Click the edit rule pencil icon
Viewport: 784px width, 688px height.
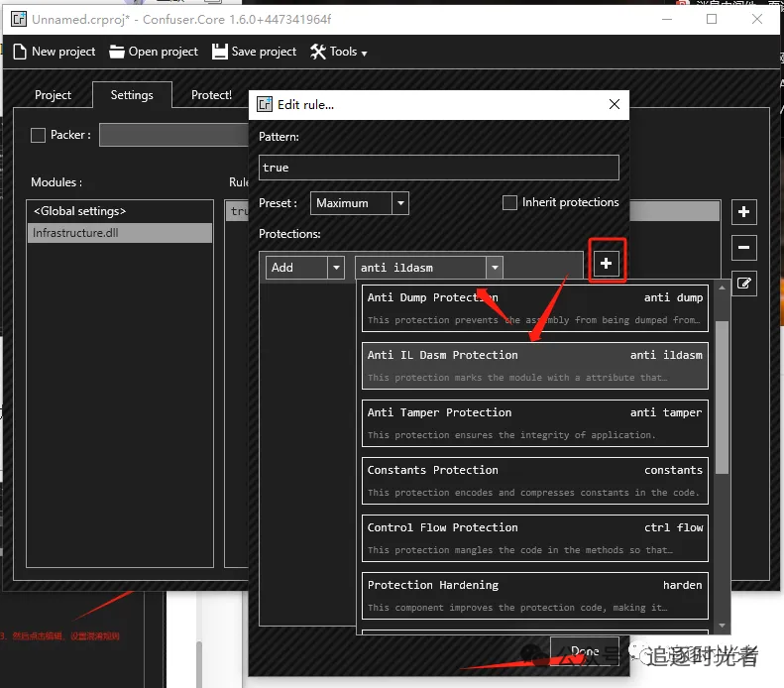(744, 285)
